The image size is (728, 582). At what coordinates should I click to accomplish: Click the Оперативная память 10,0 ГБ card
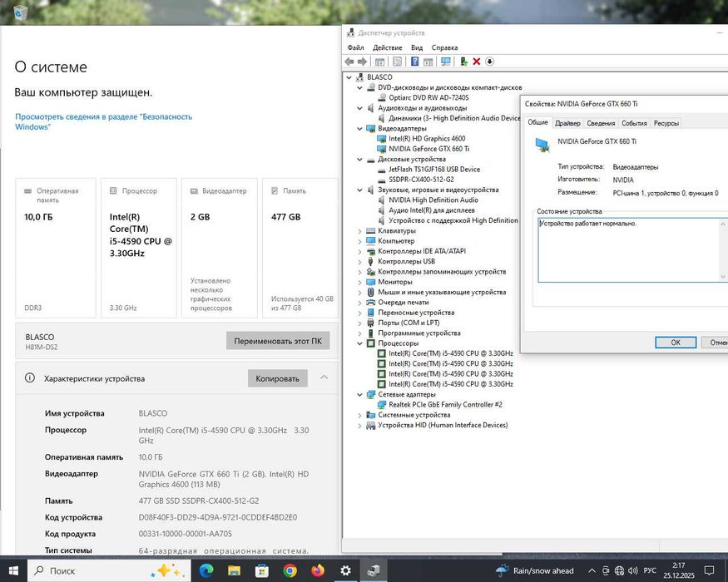(56, 249)
